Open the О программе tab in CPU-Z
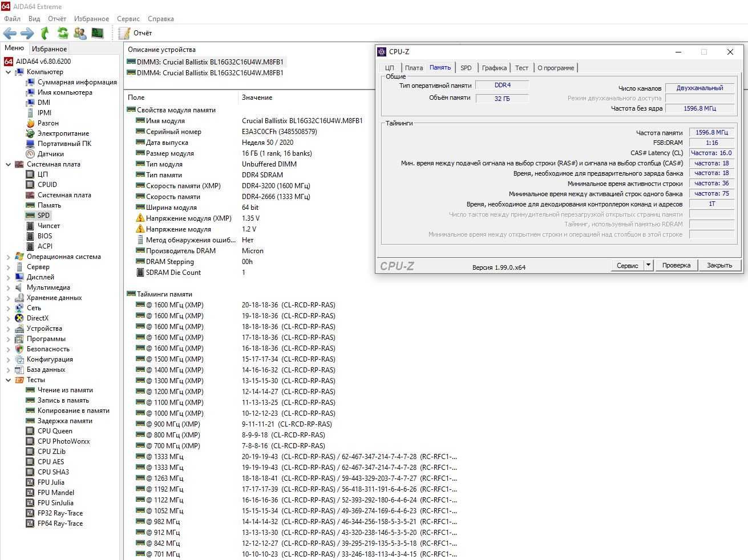The width and height of the screenshot is (748, 560). click(x=556, y=68)
